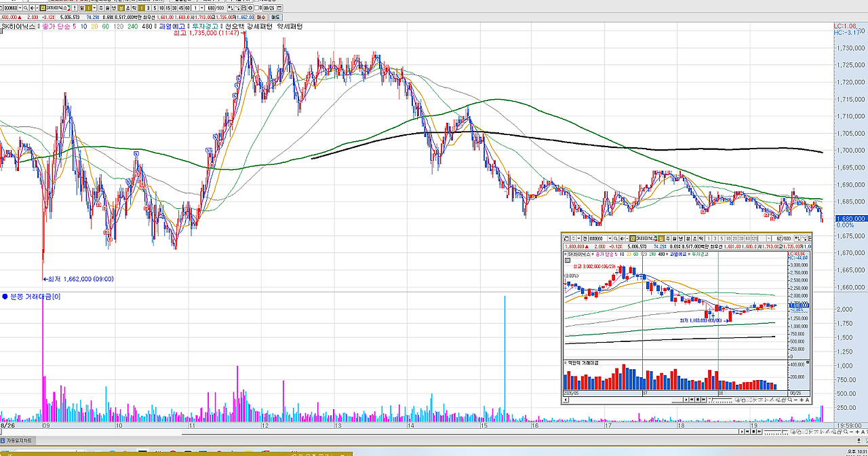Select weekly (주) button in inset chart
Screen dimensions: 868x456
[668, 239]
